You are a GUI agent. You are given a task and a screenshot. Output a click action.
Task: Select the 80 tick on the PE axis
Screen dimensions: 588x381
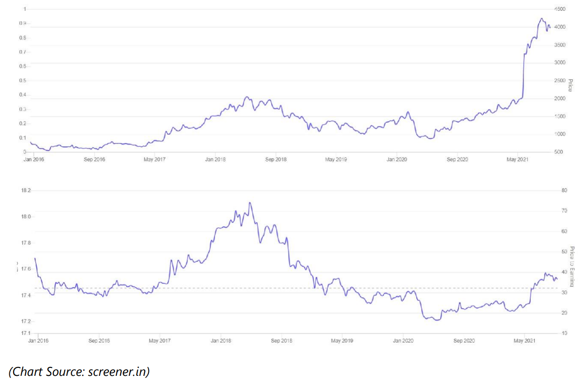(564, 190)
